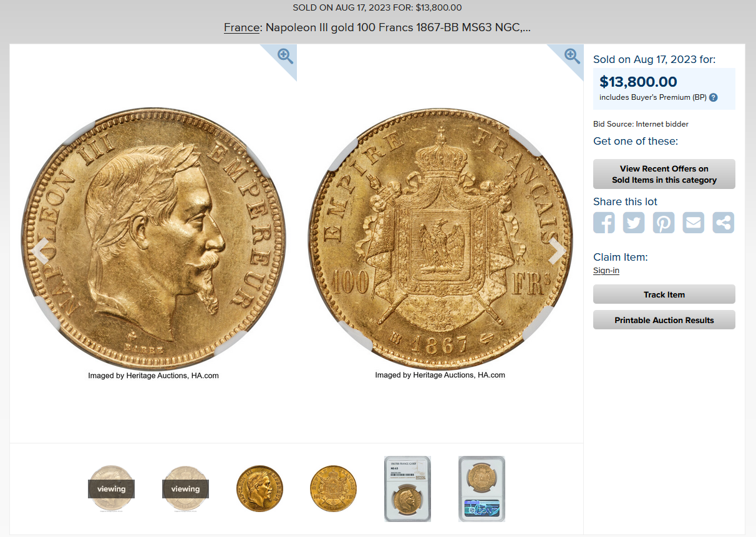Select the second reverse thumbnail marked viewing
The width and height of the screenshot is (756, 537).
(x=185, y=489)
